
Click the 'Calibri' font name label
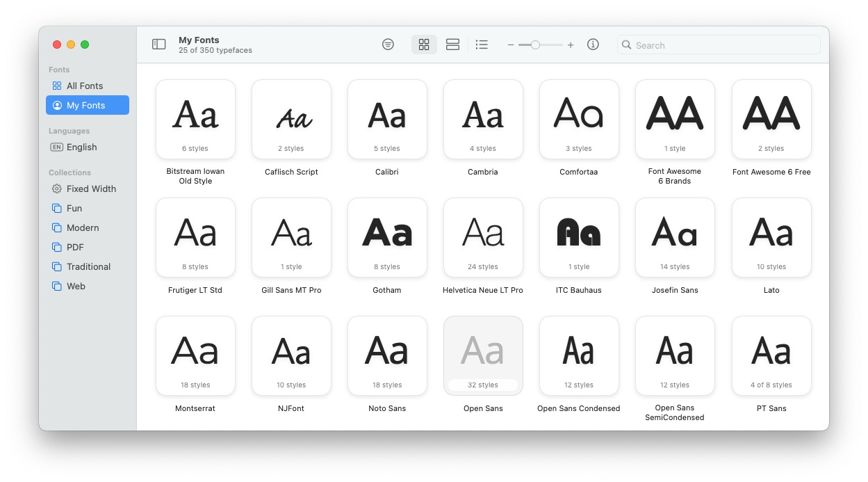387,172
